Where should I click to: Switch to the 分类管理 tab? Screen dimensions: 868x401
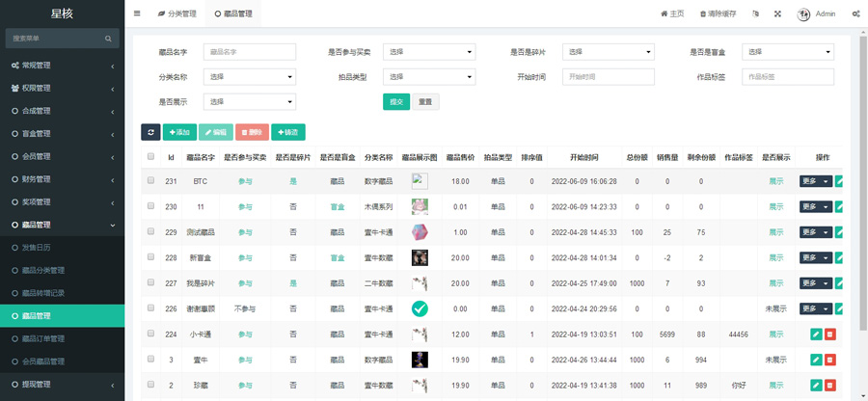click(x=176, y=13)
